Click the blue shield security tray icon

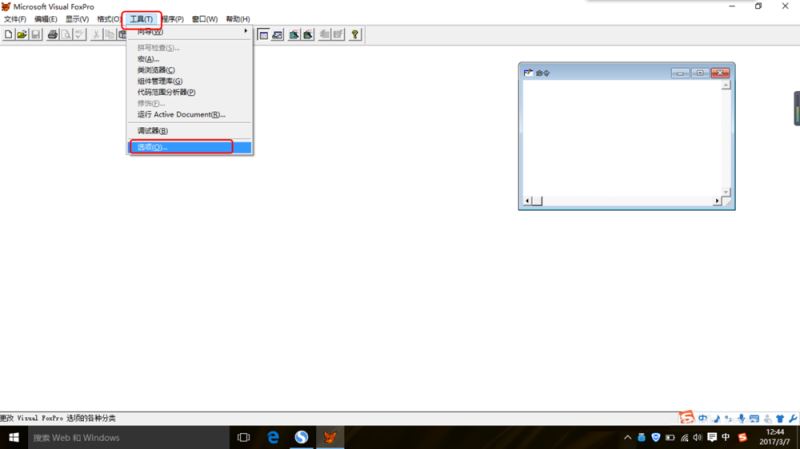pyautogui.click(x=656, y=437)
